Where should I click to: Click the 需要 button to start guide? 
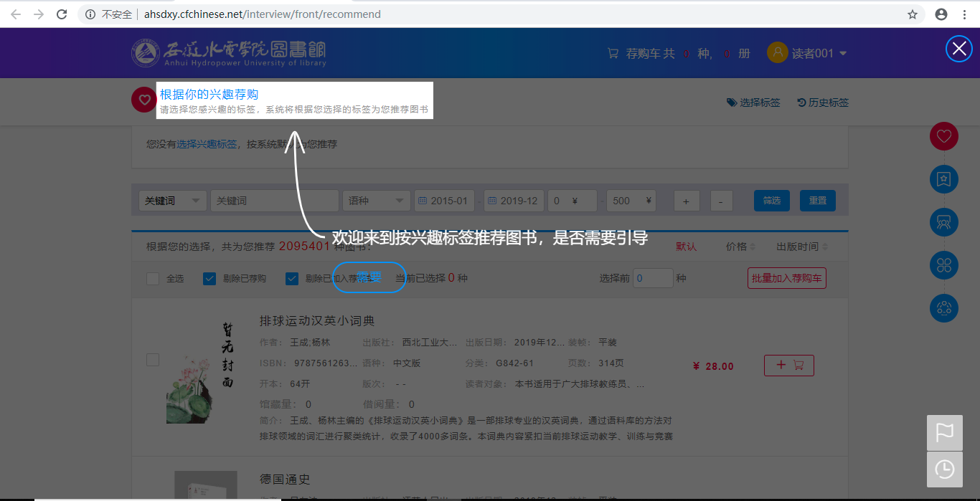click(x=369, y=277)
